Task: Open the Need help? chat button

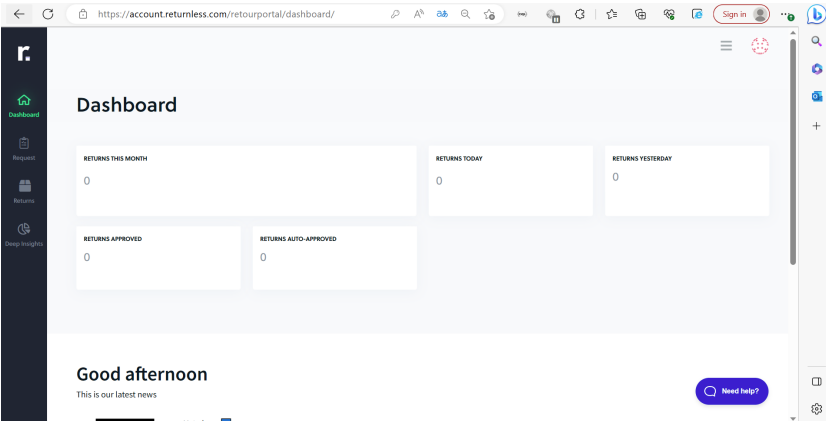Action: pos(732,391)
